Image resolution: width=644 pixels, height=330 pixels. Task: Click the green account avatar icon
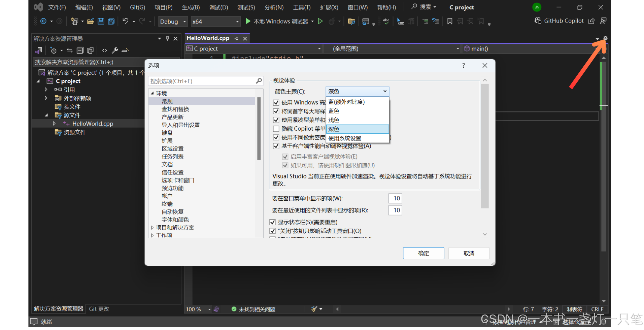click(x=537, y=7)
